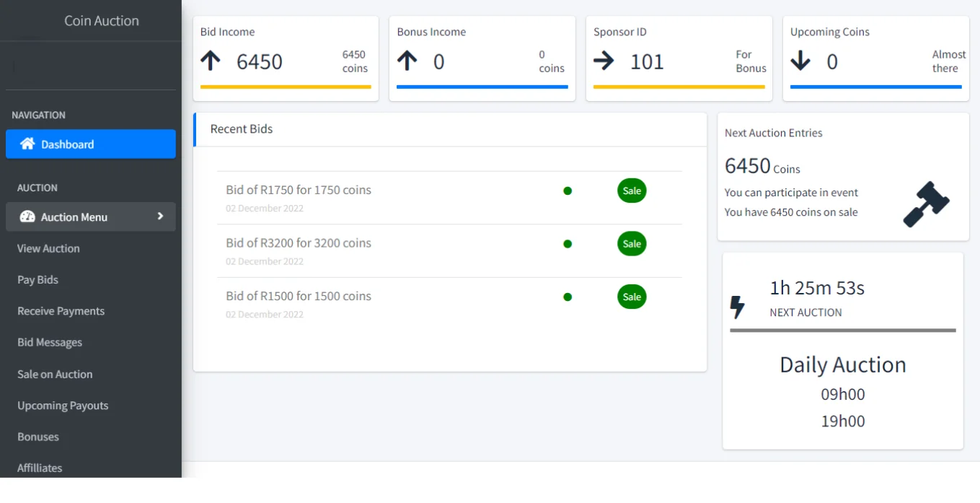Go to View Auction
Screen dimensions: 980x503
coord(48,248)
